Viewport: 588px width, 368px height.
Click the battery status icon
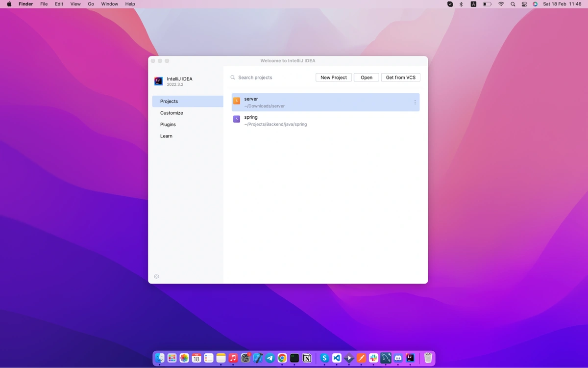(x=487, y=4)
